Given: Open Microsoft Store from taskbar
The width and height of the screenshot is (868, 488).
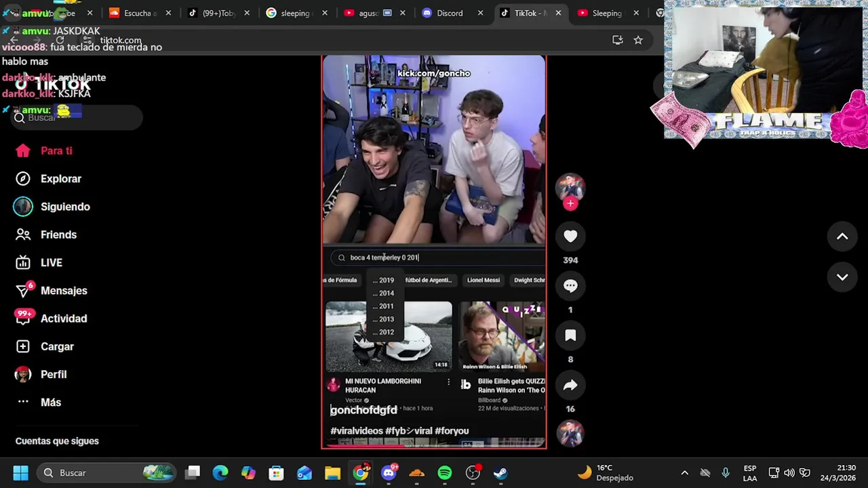Looking at the screenshot, I should click(x=276, y=472).
